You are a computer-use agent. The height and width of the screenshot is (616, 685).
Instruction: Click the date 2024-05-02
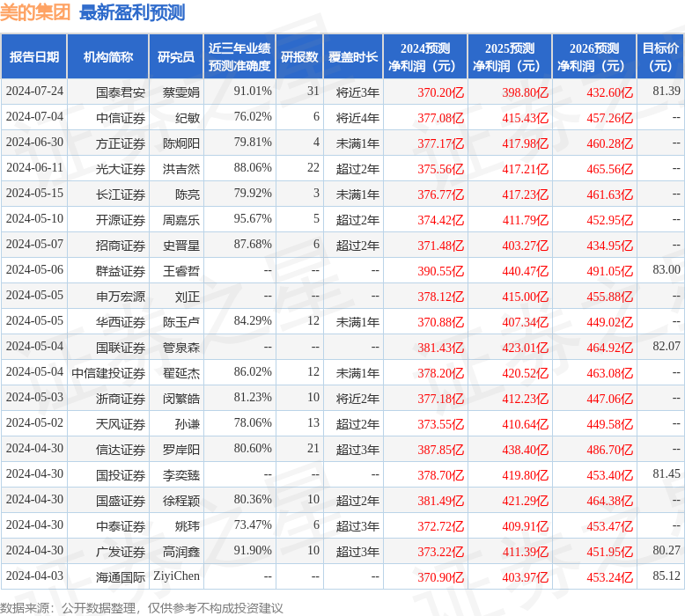click(34, 423)
